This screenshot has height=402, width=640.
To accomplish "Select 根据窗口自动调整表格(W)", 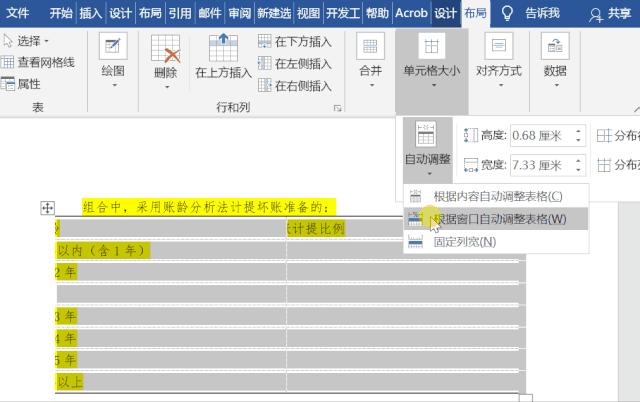I will coord(496,219).
